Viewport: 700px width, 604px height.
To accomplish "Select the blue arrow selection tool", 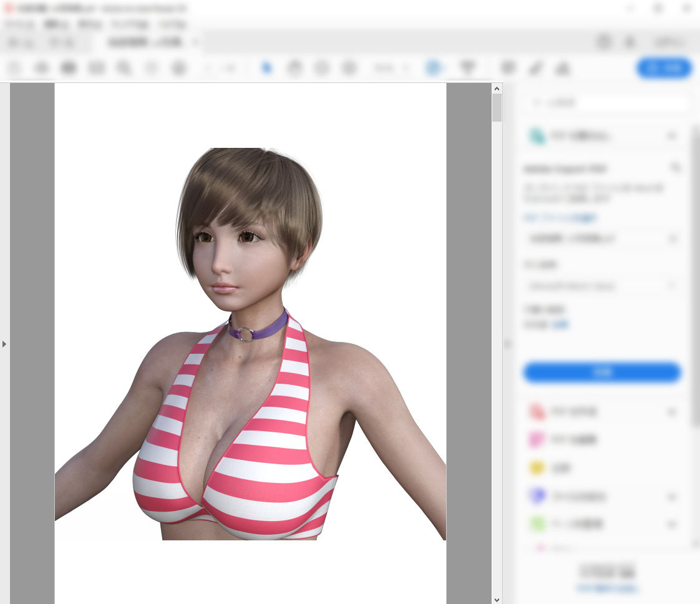I will tap(266, 68).
